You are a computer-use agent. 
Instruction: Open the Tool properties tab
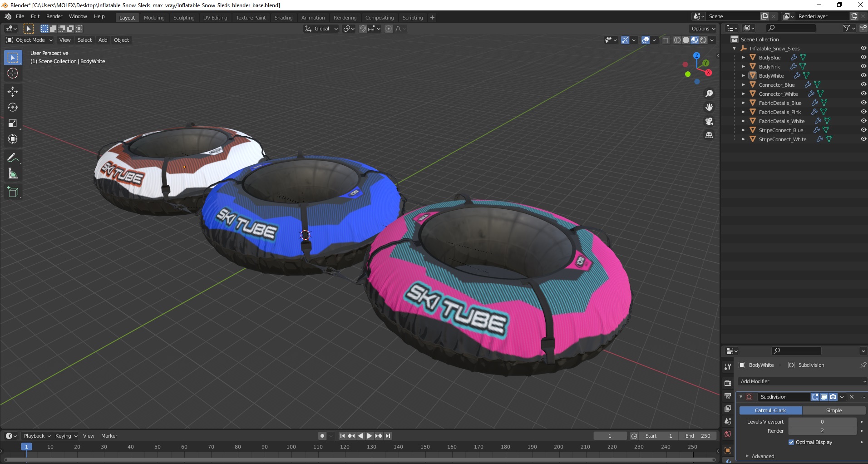(x=728, y=366)
